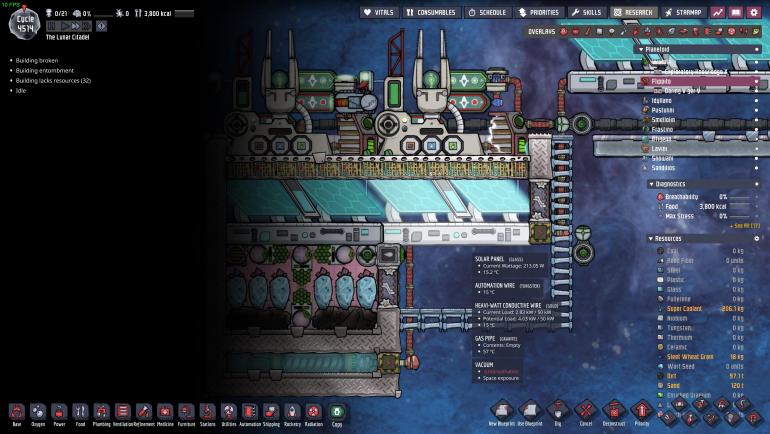Screen dimensions: 770x434
Task: Open the Skills screen
Action: pyautogui.click(x=586, y=12)
